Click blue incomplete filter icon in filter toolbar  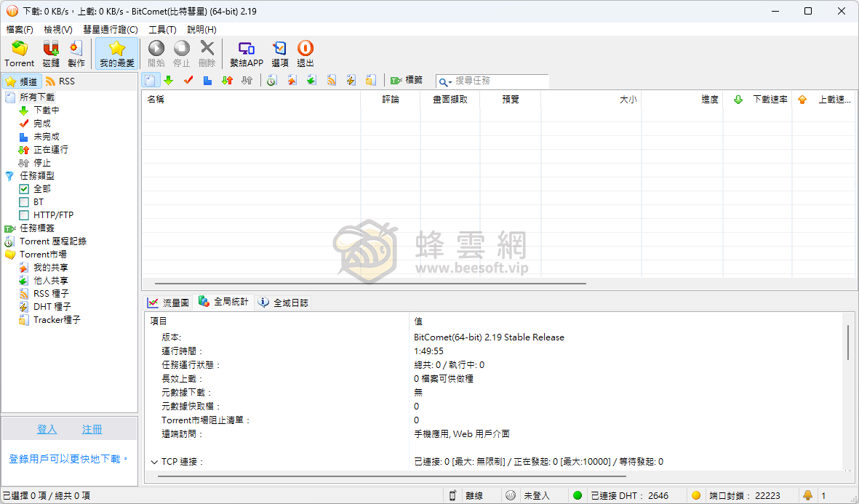[x=207, y=81]
